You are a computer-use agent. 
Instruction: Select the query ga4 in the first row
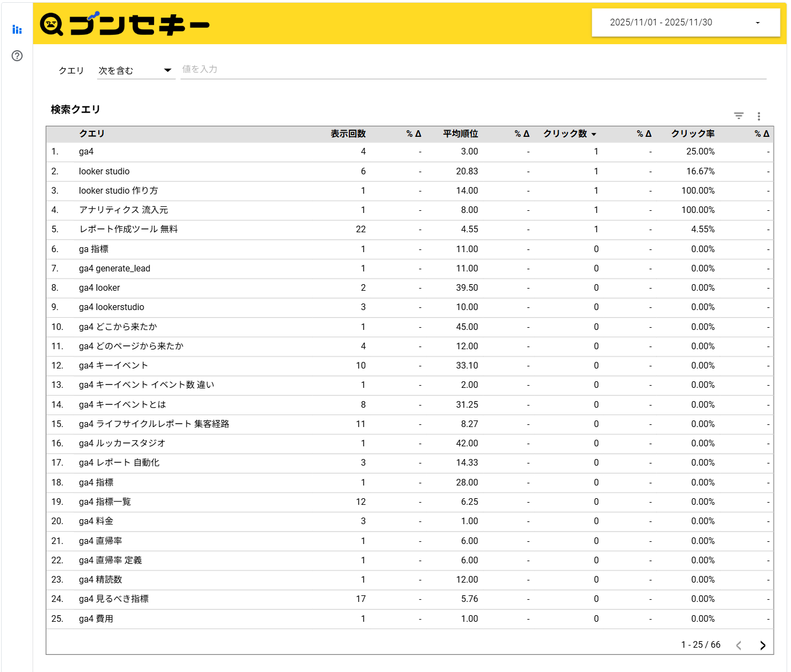click(x=86, y=151)
